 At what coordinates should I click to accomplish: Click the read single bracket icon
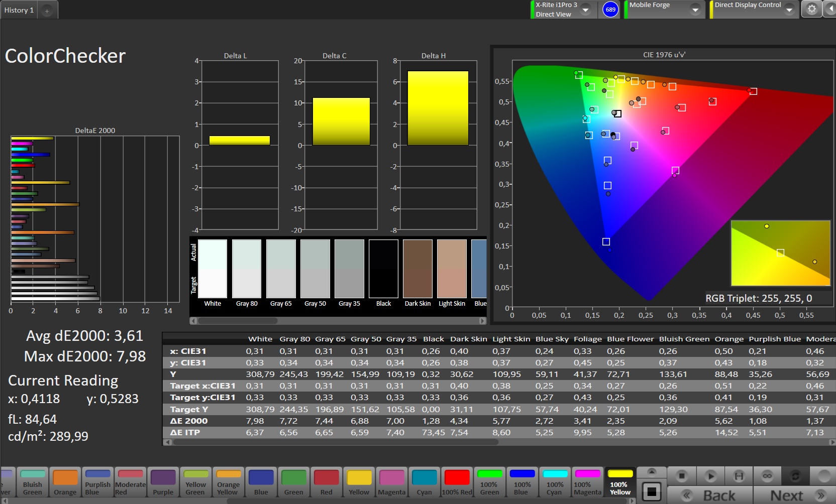[739, 475]
